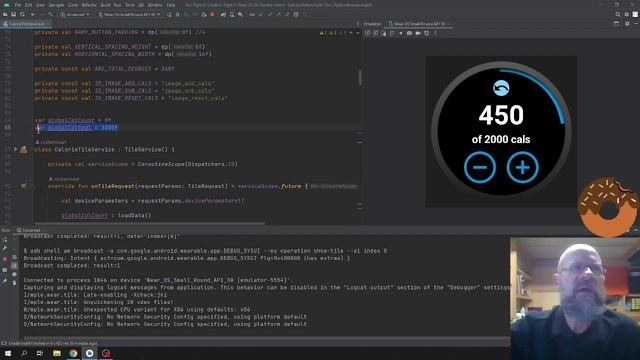Click the Open folder icon in the toolbar

click(x=5, y=15)
